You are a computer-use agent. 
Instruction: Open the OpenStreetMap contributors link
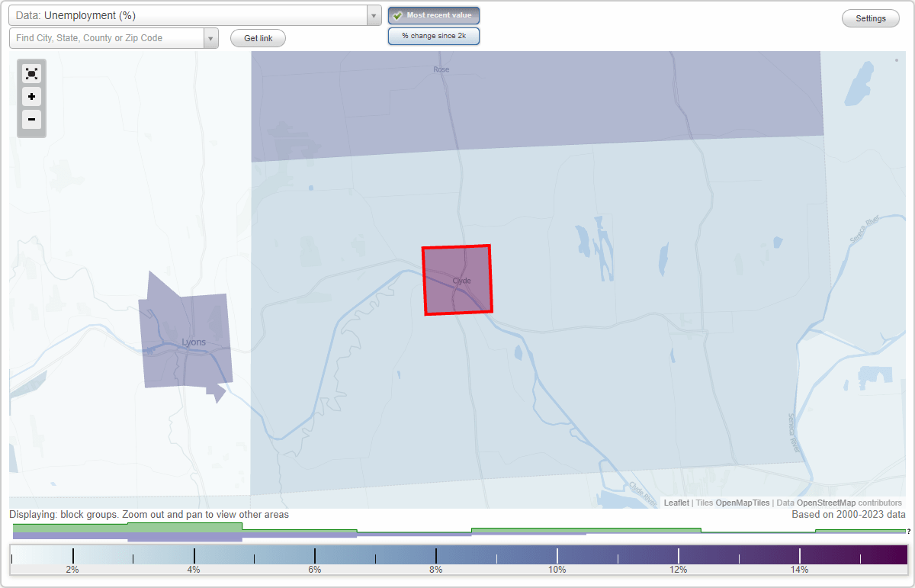(x=827, y=503)
